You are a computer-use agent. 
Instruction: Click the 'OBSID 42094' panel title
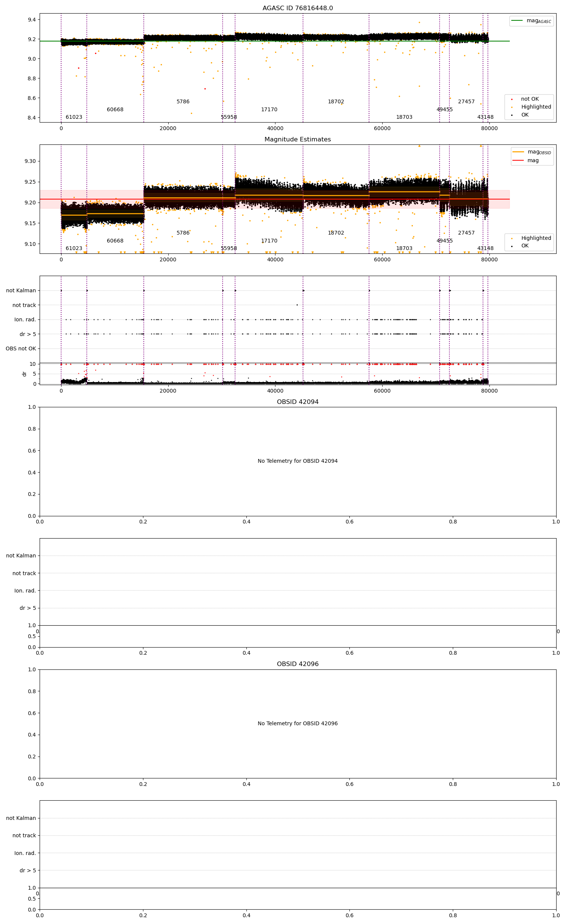(298, 402)
